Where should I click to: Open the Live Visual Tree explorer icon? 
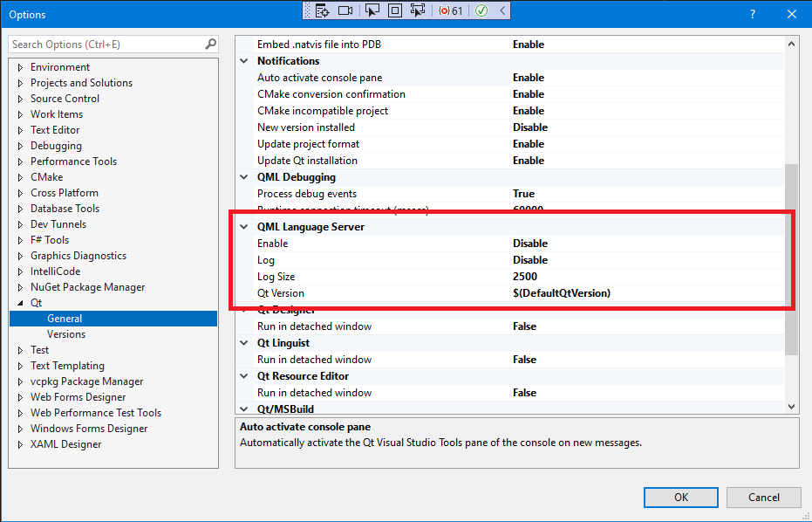tap(323, 10)
